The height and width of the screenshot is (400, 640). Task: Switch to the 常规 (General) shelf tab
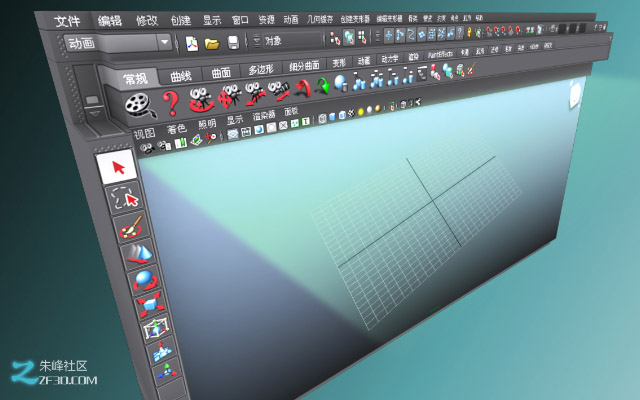click(135, 78)
